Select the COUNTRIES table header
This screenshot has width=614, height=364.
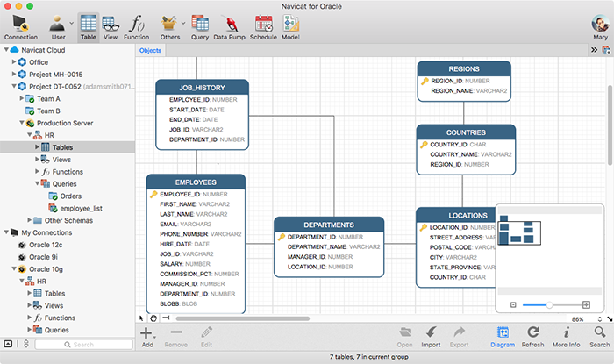click(466, 132)
